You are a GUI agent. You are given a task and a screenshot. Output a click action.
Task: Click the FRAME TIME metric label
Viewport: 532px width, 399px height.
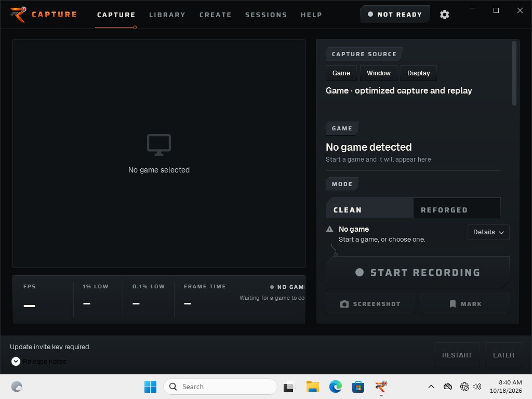pos(205,287)
